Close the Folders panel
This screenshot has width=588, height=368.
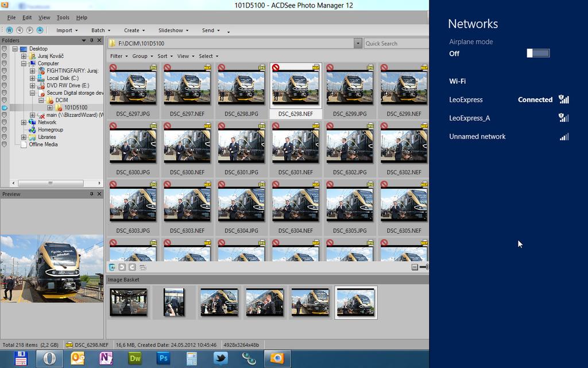[99, 40]
